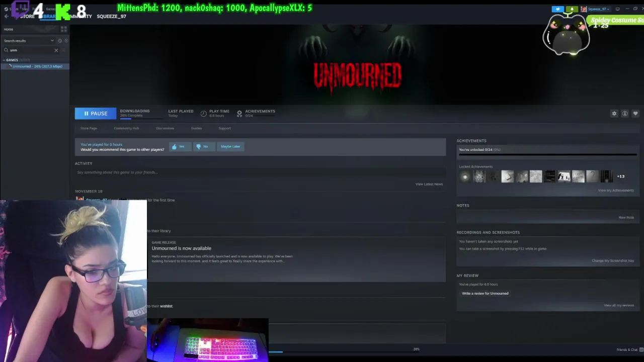This screenshot has width=644, height=362.
Task: Write a review for Unmourned
Action: tap(485, 294)
